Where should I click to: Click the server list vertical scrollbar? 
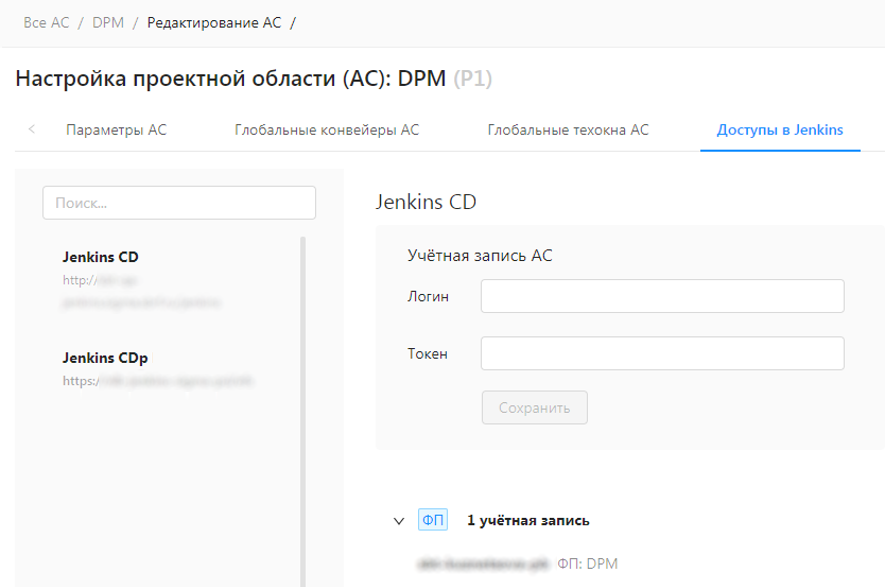point(304,400)
